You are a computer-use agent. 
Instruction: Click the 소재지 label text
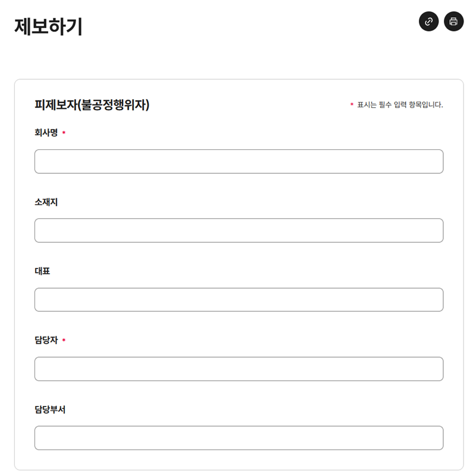pyautogui.click(x=46, y=202)
